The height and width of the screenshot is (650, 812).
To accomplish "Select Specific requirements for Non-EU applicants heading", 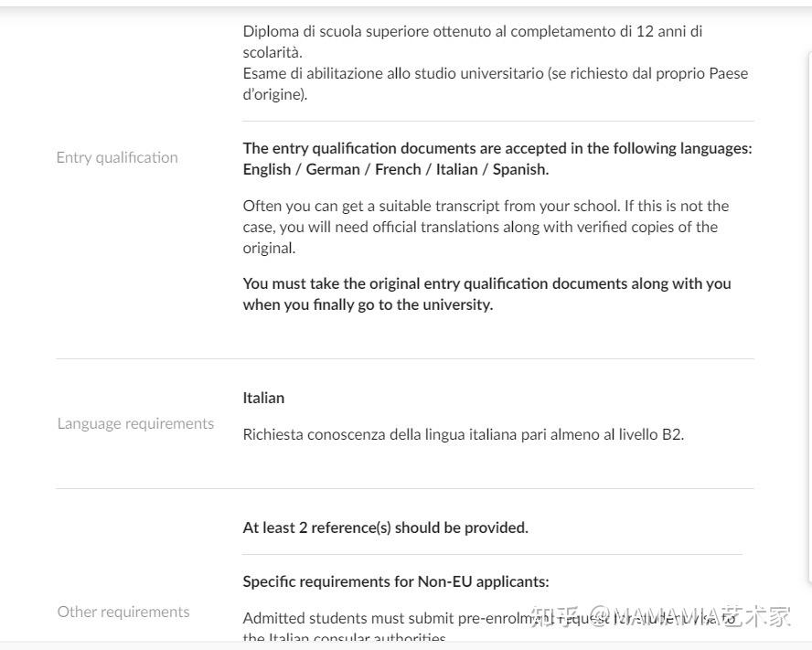I will coord(396,581).
